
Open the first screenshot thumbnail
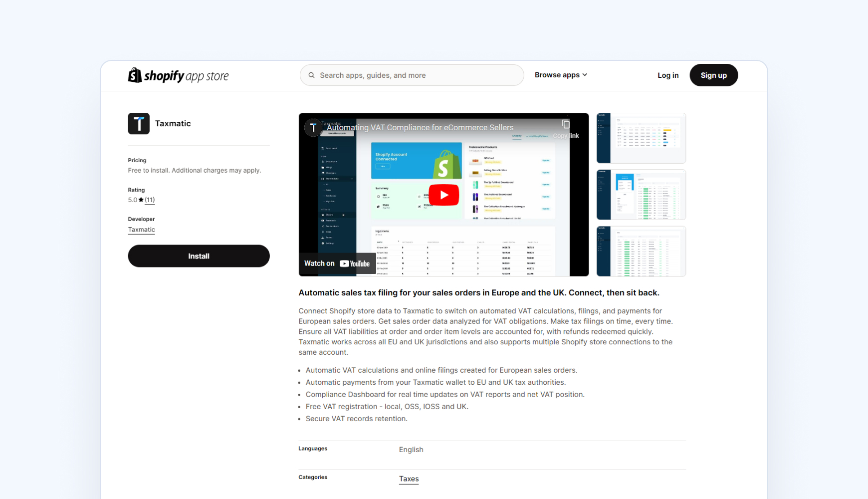click(x=641, y=138)
